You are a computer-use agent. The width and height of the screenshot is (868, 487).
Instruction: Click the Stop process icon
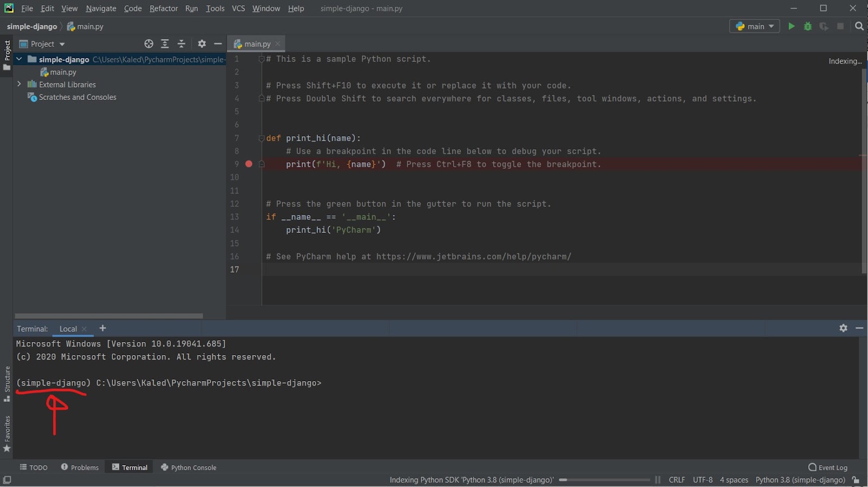(x=840, y=26)
